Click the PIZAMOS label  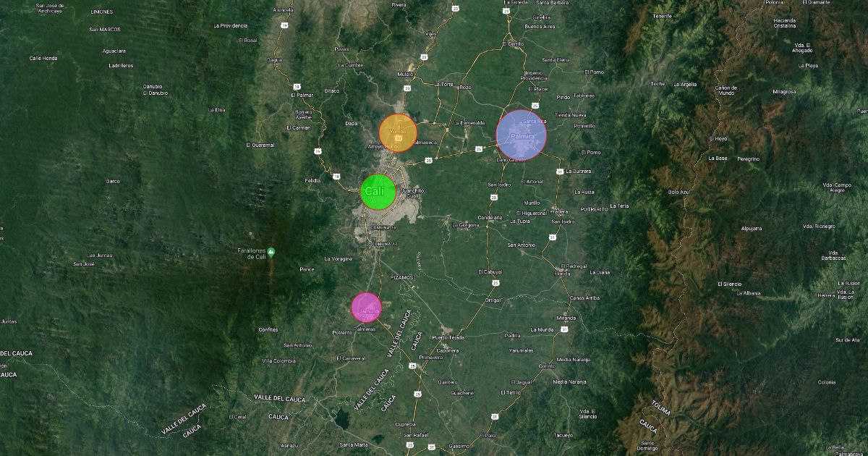(401, 276)
